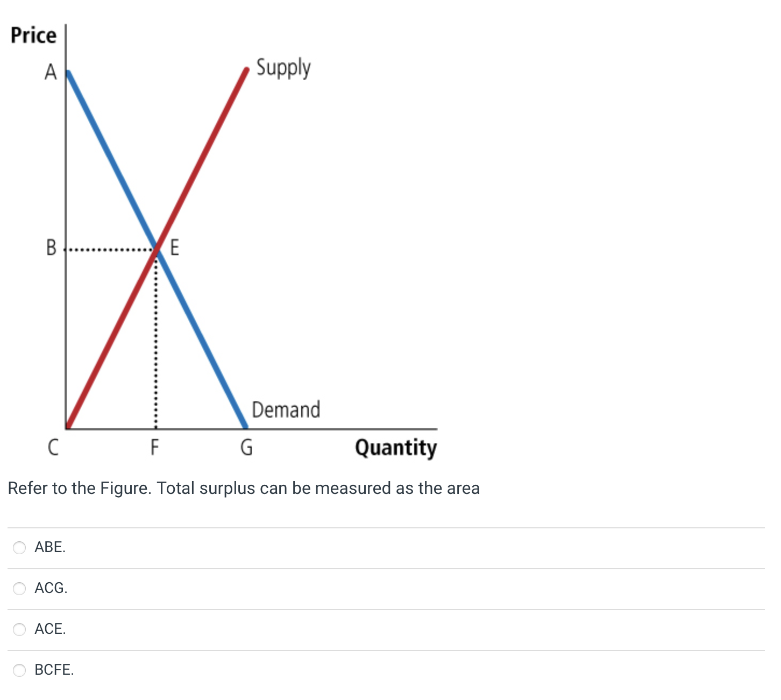Select the BCFE answer option
Image resolution: width=781 pixels, height=700 pixels.
54,670
